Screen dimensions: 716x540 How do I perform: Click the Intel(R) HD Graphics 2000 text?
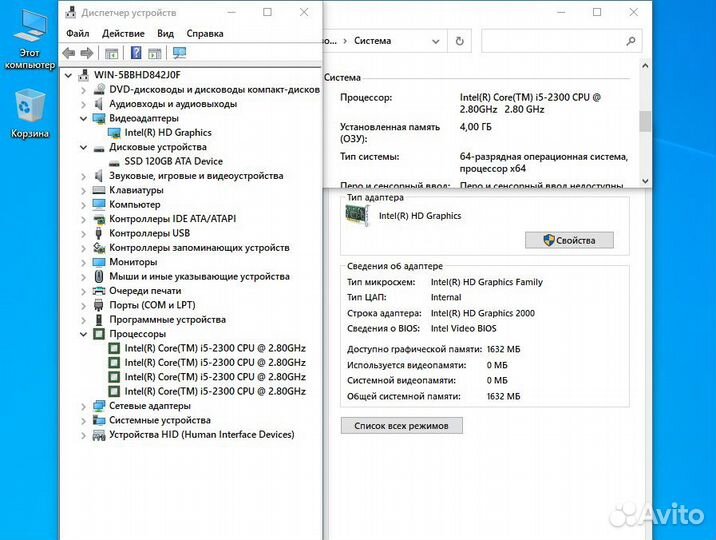[482, 313]
